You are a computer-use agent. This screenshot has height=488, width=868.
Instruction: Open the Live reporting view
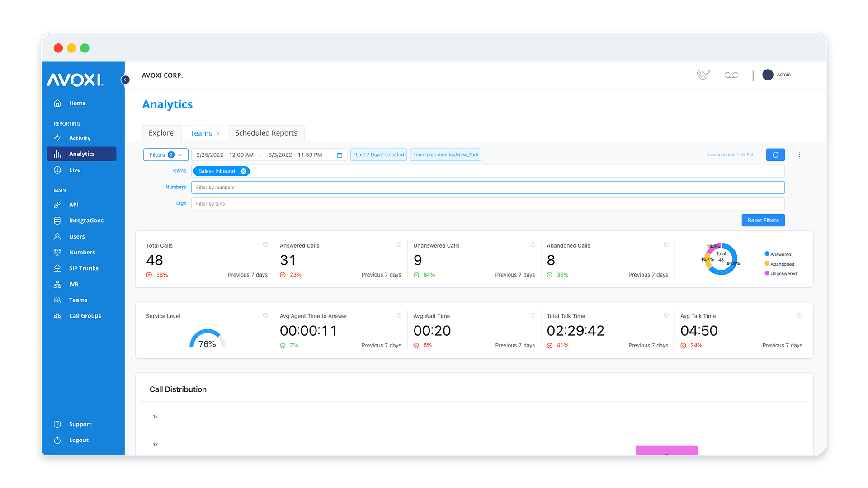click(57, 169)
